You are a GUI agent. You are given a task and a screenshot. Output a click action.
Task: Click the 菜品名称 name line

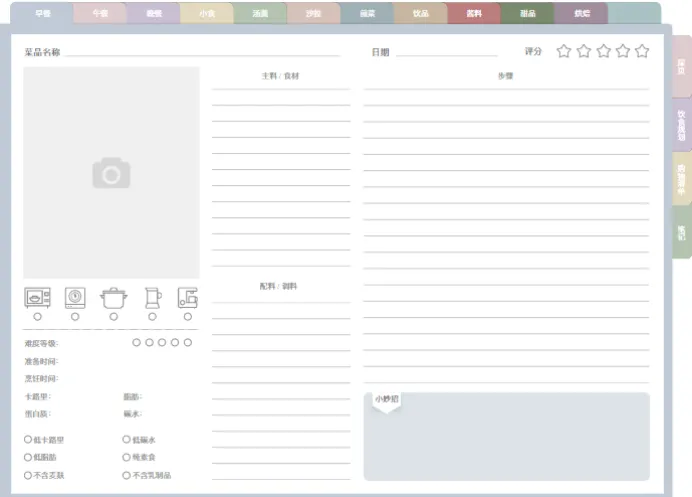203,53
